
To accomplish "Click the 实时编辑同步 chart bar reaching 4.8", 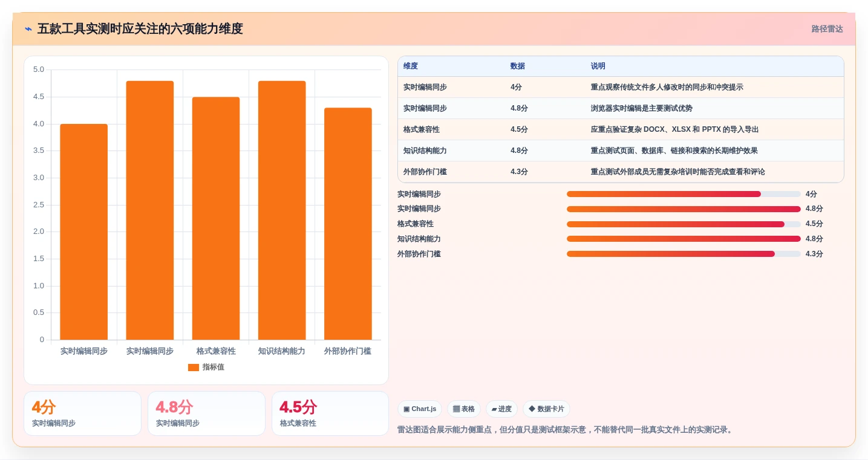I will (x=150, y=210).
